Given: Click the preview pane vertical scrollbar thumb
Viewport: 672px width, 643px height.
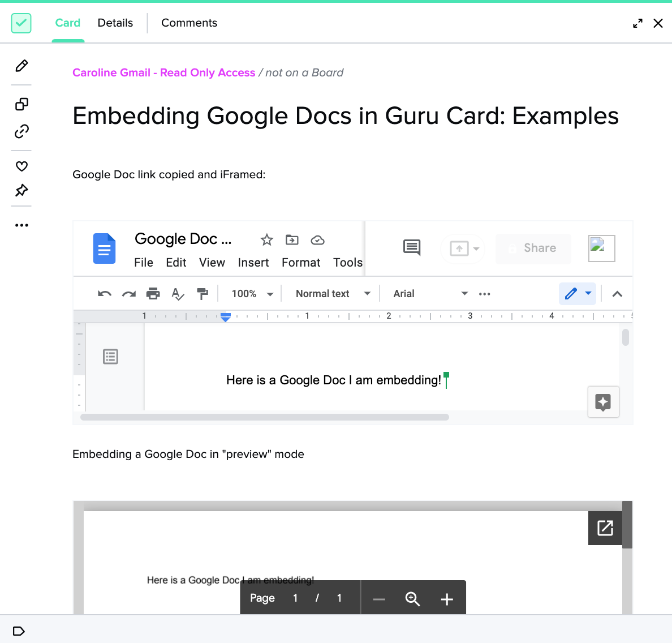Looking at the screenshot, I should tap(627, 525).
